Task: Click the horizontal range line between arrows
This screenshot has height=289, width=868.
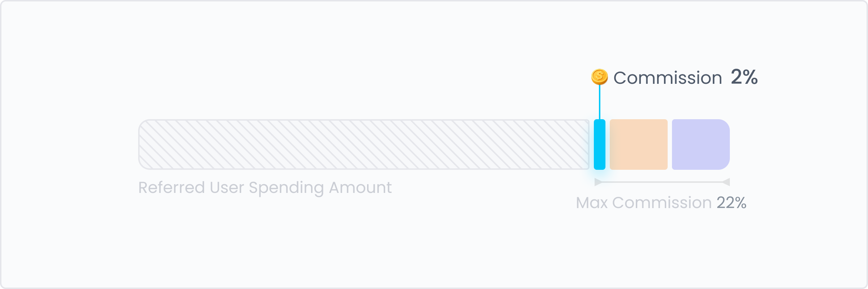Action: [x=662, y=182]
